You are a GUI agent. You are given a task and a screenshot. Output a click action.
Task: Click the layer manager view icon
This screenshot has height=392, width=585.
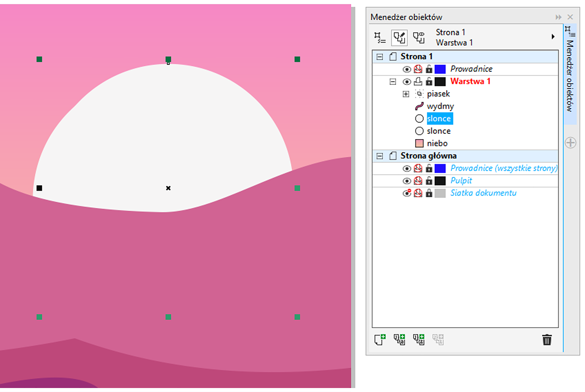pyautogui.click(x=419, y=37)
